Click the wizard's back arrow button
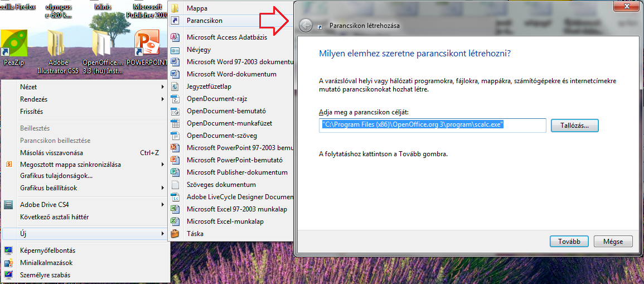Viewport: 644px width, 284px height. tap(306, 26)
